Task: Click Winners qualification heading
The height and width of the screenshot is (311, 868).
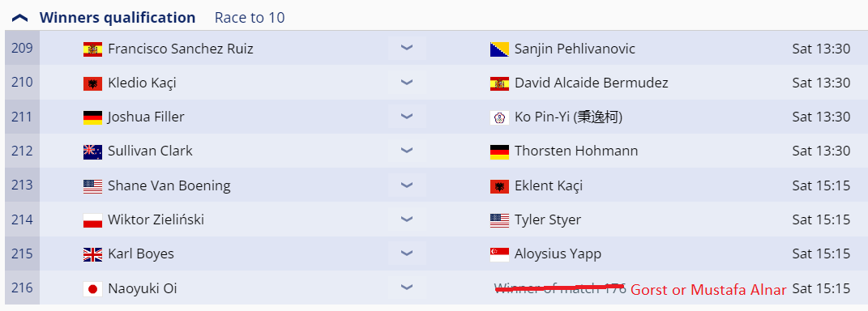Action: click(x=118, y=18)
